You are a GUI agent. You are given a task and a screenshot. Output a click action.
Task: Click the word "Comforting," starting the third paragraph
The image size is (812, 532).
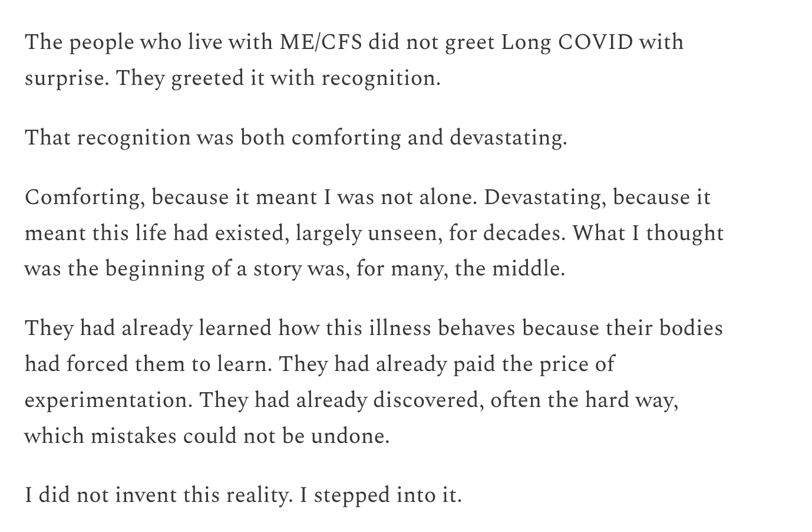84,198
